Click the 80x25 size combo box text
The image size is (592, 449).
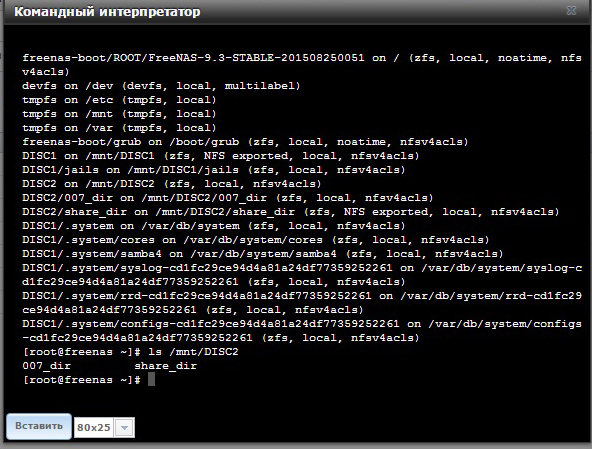click(94, 427)
